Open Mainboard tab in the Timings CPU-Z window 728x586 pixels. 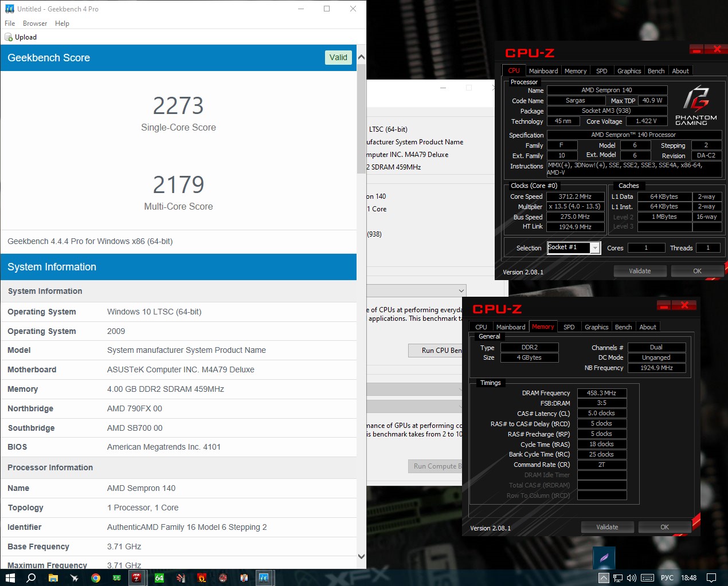click(x=511, y=327)
